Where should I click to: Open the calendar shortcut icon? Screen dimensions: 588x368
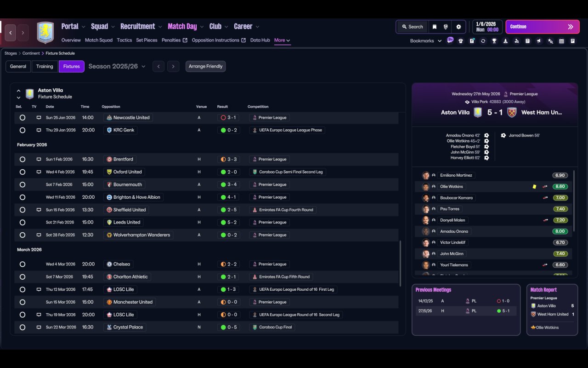pyautogui.click(x=561, y=41)
